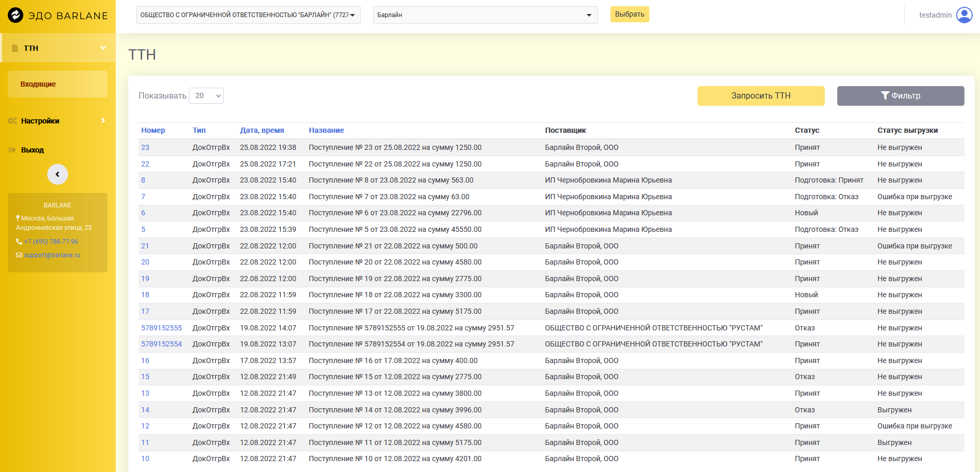The height and width of the screenshot is (472, 980).
Task: Collapse sidebar with round arrow button
Action: pyautogui.click(x=58, y=174)
